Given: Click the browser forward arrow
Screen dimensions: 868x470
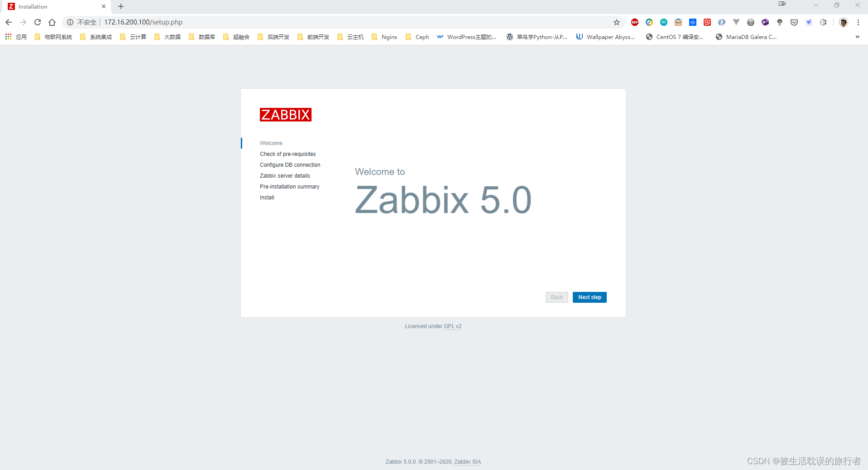Looking at the screenshot, I should tap(23, 22).
